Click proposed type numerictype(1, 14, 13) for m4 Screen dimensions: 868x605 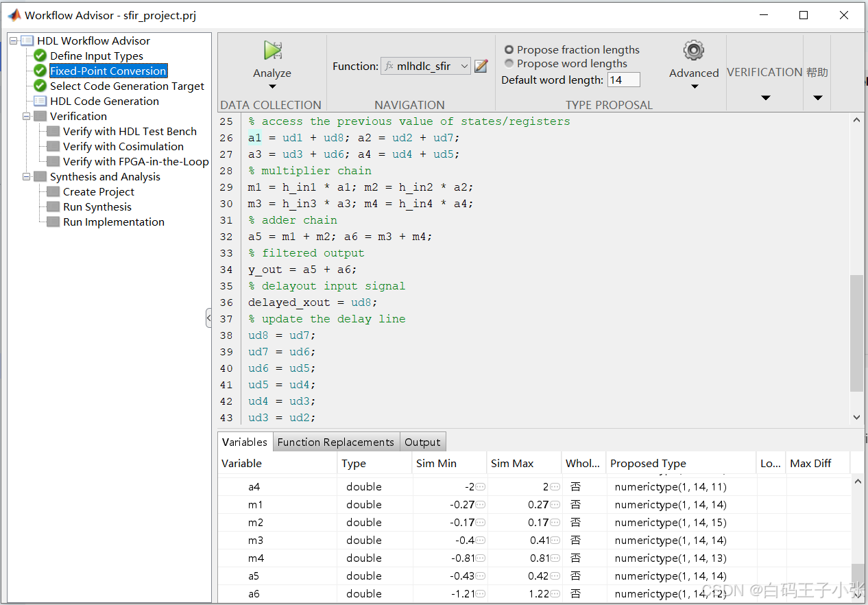coord(671,558)
